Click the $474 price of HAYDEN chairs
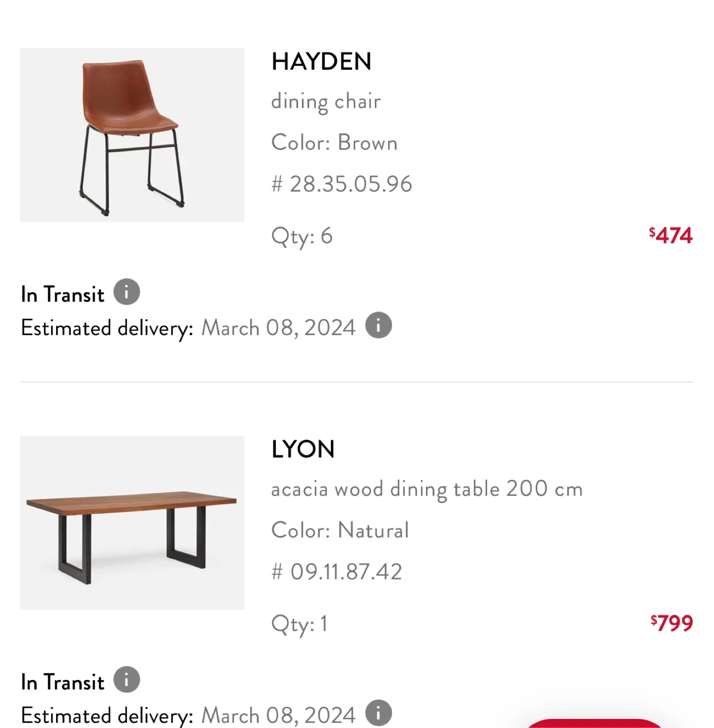714x728 pixels. 671,236
